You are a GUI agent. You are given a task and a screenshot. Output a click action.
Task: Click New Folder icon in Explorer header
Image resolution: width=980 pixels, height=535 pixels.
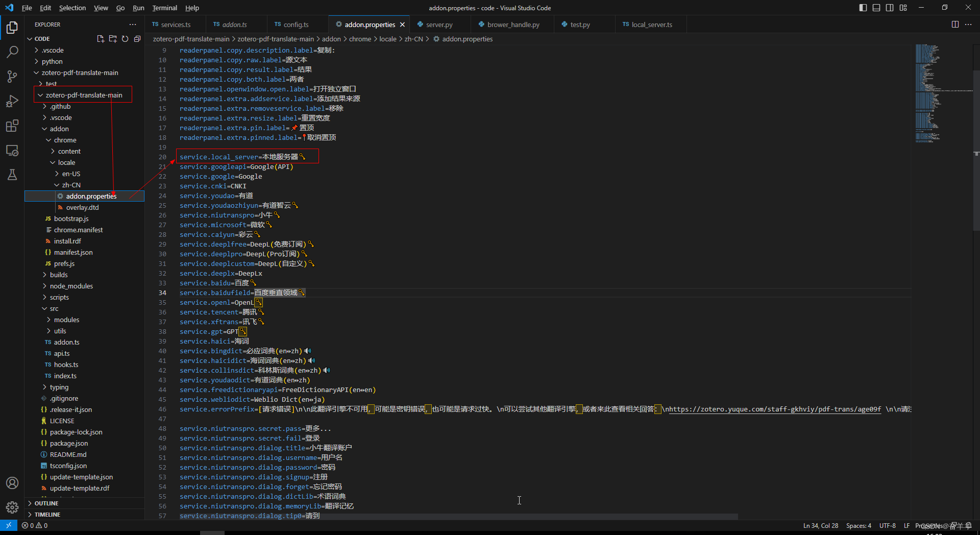point(113,39)
